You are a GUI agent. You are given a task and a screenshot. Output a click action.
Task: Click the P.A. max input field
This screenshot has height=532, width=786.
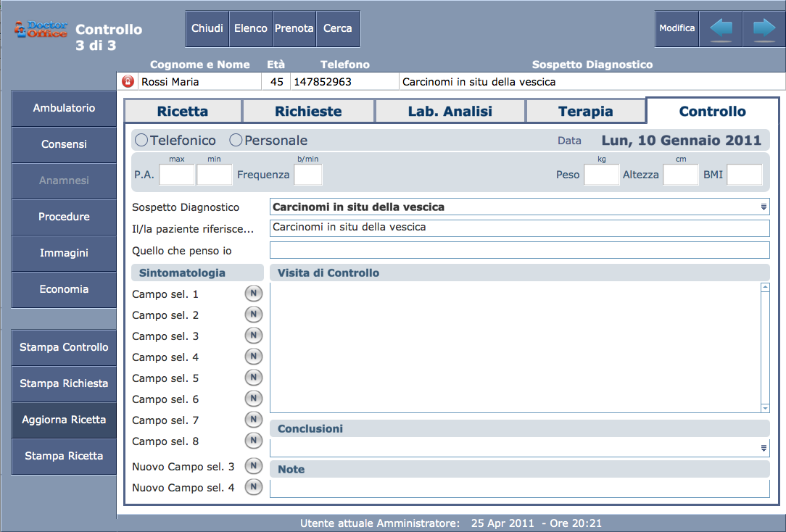point(177,175)
